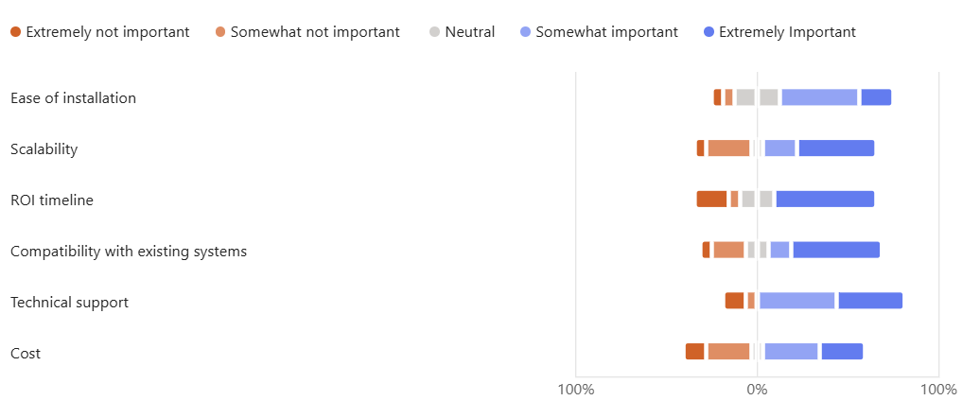Click Somewhat important bar for Technical support
980x418 pixels.
click(796, 302)
